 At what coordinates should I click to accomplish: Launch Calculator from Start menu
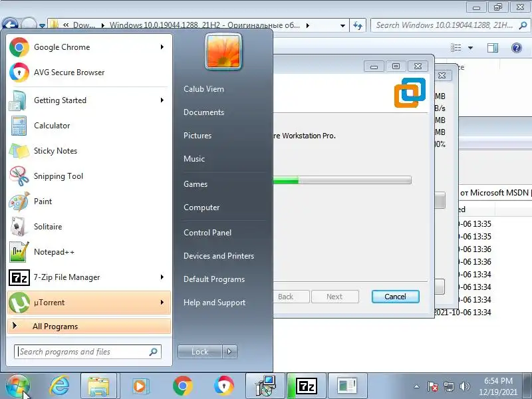click(88, 126)
